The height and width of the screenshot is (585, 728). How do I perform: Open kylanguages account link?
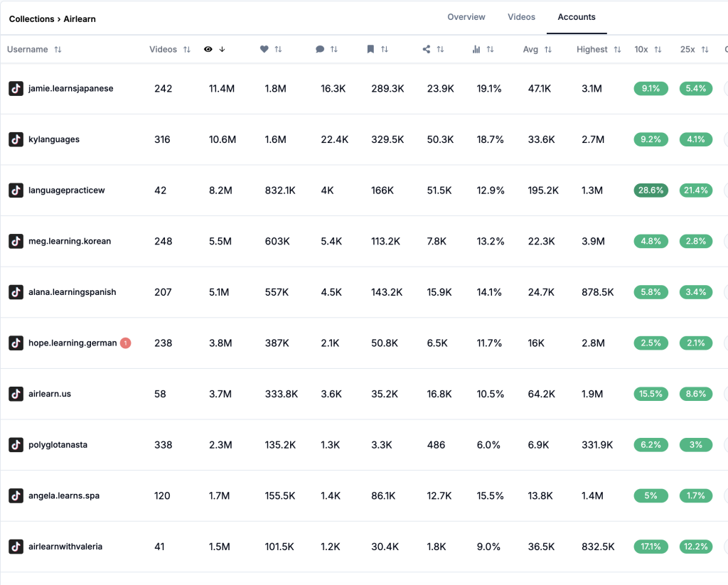tap(54, 139)
